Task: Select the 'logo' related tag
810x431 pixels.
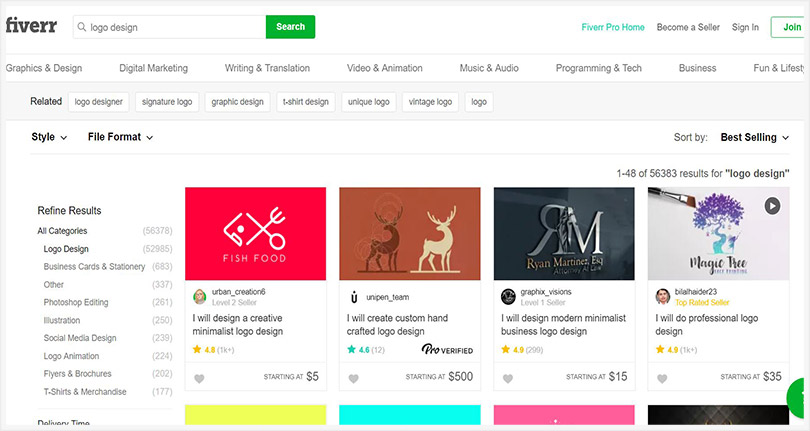Action: pos(479,102)
